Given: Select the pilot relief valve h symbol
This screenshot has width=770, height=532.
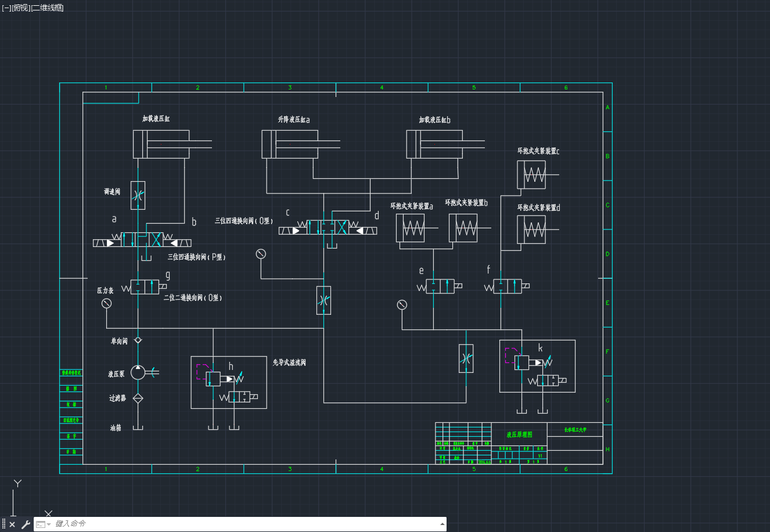Looking at the screenshot, I should pyautogui.click(x=229, y=382).
